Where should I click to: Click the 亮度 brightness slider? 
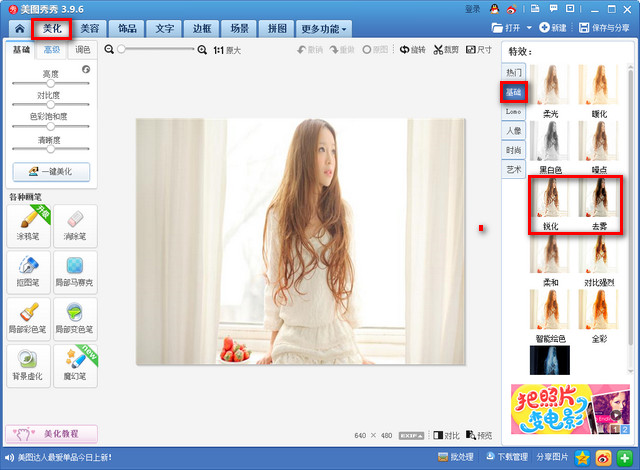tap(50, 84)
